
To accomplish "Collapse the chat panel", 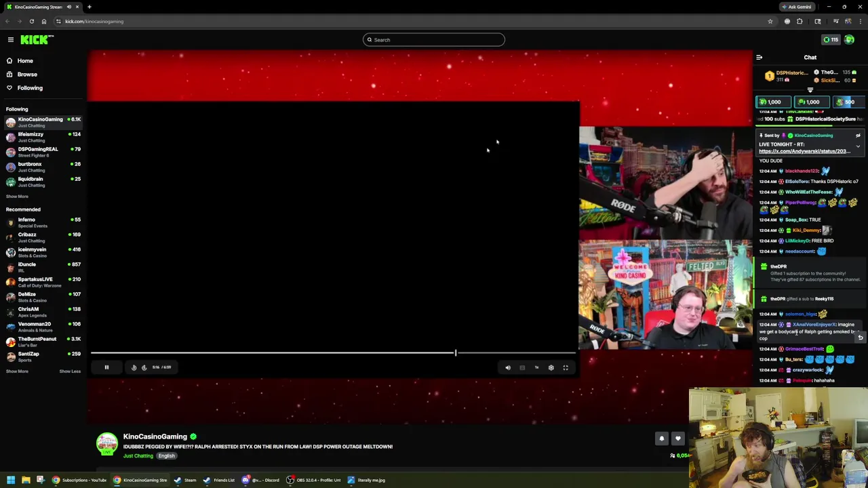I will pyautogui.click(x=759, y=58).
